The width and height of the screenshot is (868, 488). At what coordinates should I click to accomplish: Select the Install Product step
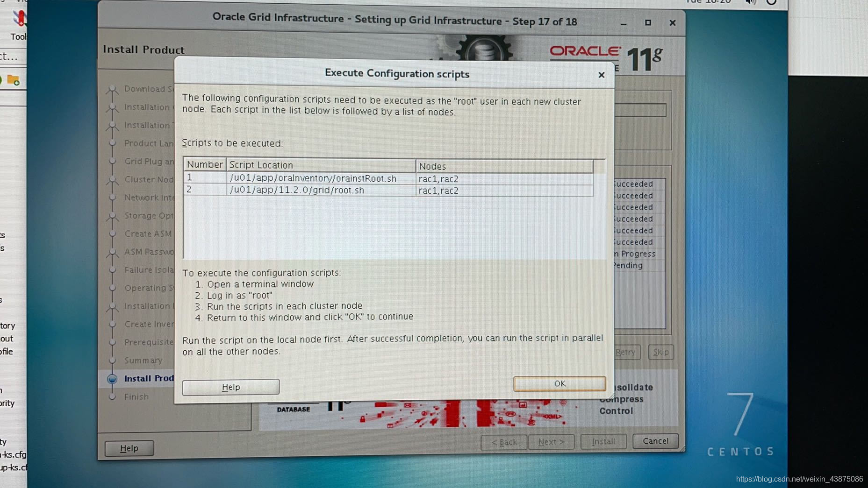[x=149, y=379]
